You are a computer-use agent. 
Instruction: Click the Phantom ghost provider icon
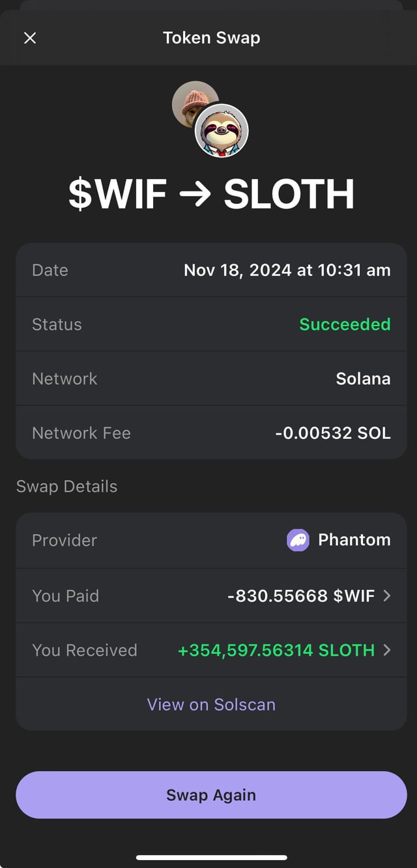click(x=298, y=540)
